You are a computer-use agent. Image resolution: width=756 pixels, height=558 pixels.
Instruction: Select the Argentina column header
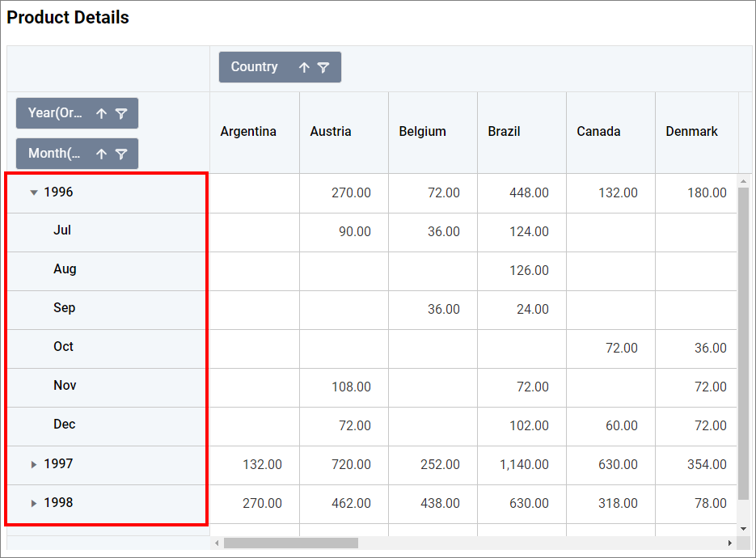click(x=254, y=131)
